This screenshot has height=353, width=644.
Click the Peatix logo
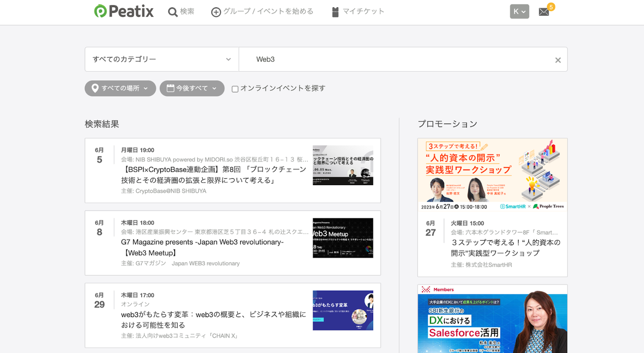pos(124,11)
